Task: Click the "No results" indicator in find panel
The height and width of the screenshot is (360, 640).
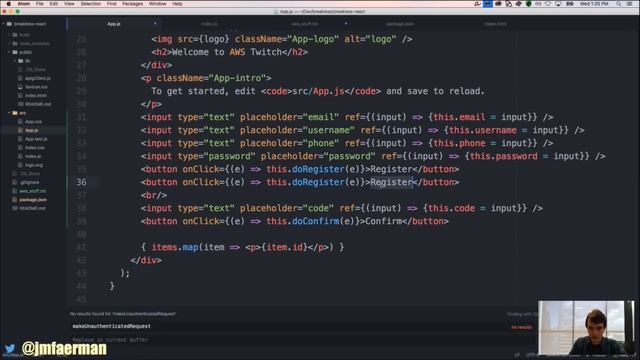Action: point(521,327)
